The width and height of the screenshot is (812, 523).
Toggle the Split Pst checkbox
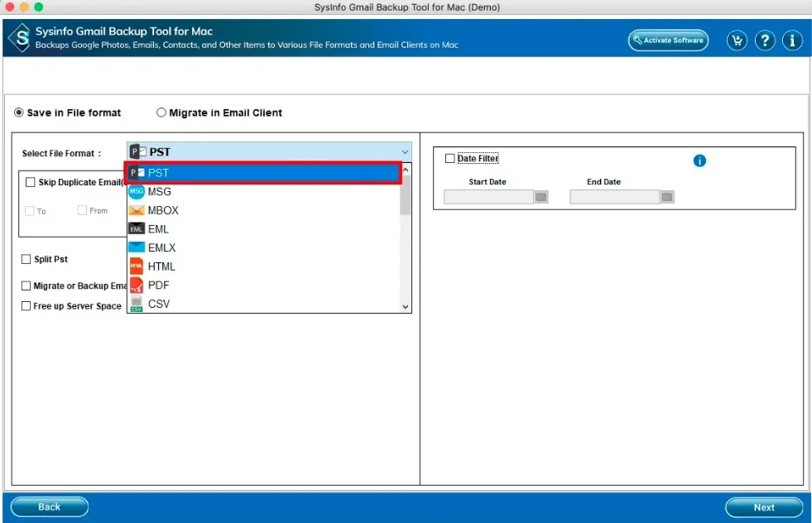coord(27,260)
